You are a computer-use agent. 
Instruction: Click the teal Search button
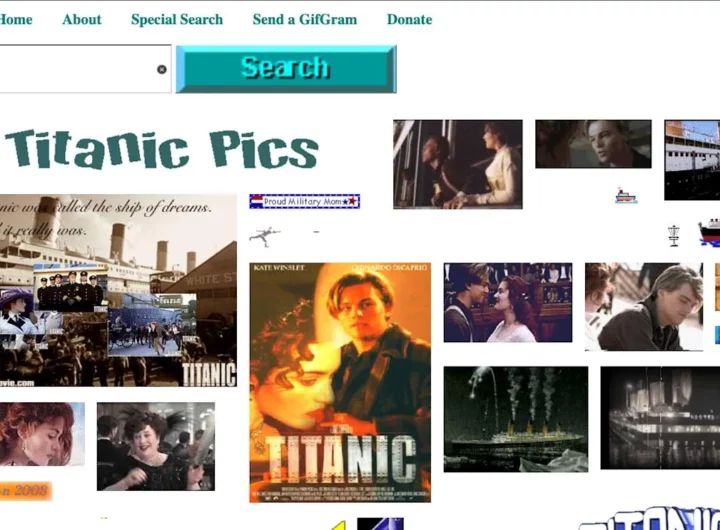click(x=286, y=69)
